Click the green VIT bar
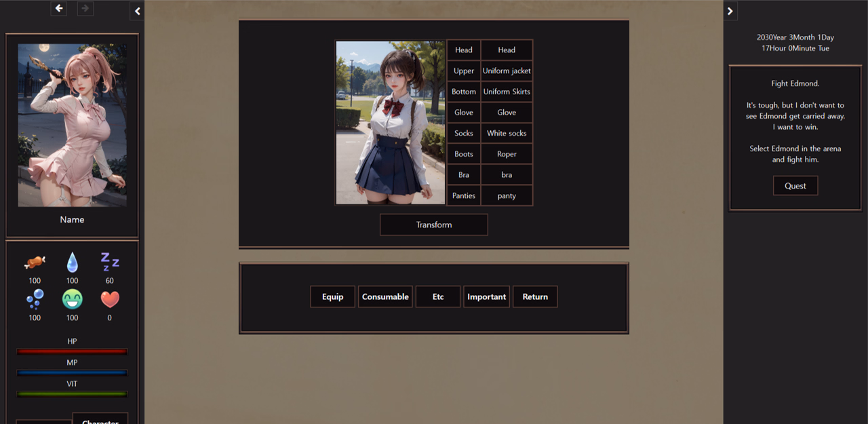The image size is (868, 424). 72,394
